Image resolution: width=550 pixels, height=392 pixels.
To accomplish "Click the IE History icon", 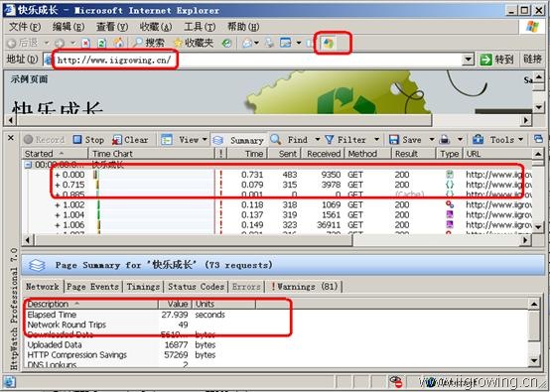I will [x=226, y=43].
